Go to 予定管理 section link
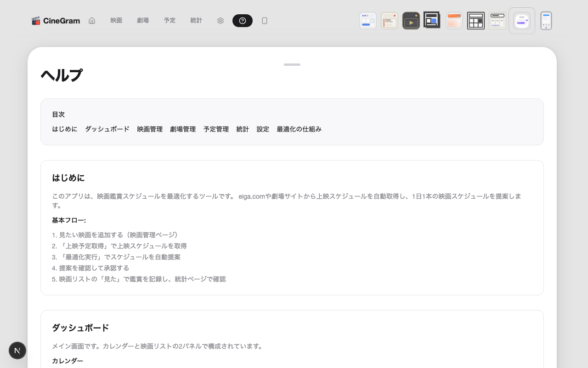The height and width of the screenshot is (368, 588). 216,129
